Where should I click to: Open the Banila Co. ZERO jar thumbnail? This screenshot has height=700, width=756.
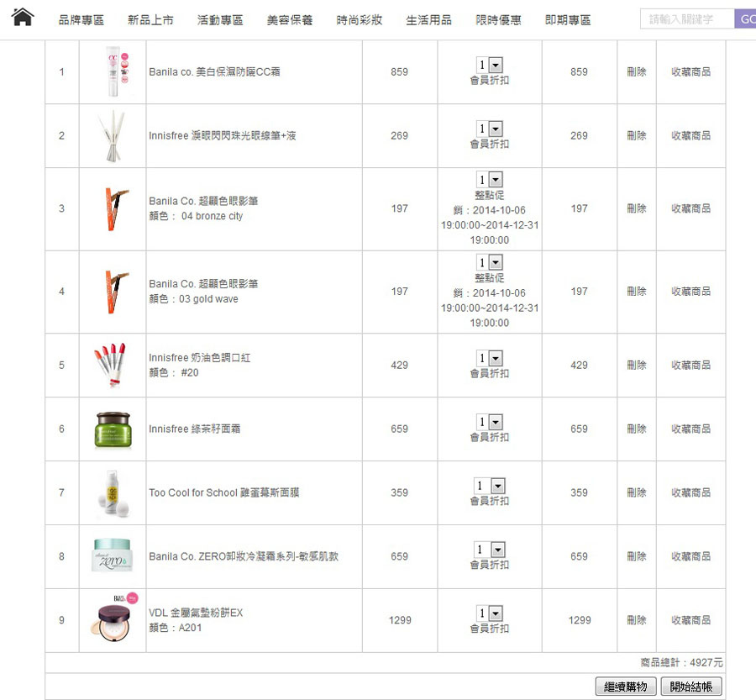coord(112,555)
